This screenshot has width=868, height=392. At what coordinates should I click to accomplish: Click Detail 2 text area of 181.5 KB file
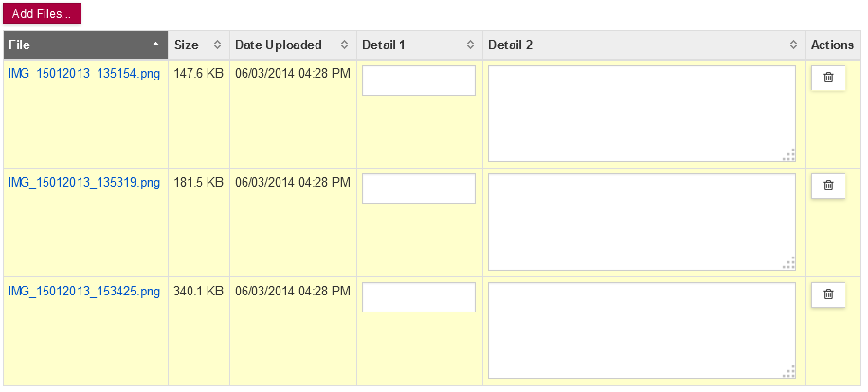pyautogui.click(x=642, y=223)
